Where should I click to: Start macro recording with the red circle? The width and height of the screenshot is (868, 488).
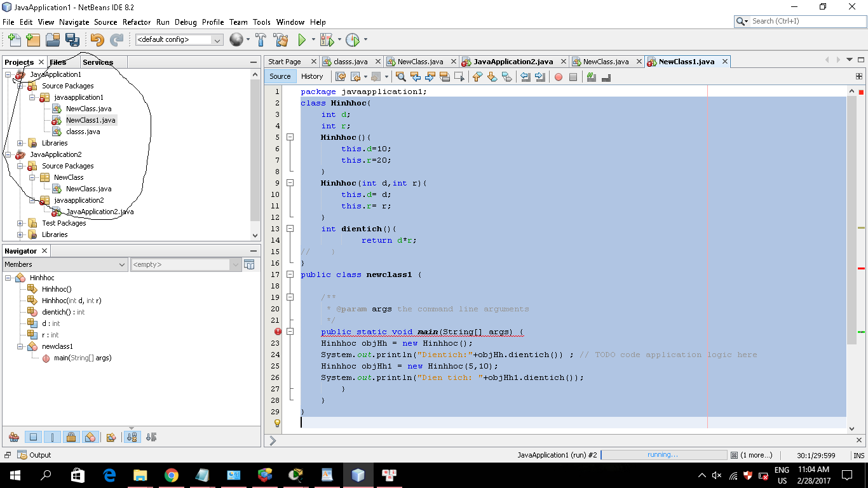pos(559,77)
